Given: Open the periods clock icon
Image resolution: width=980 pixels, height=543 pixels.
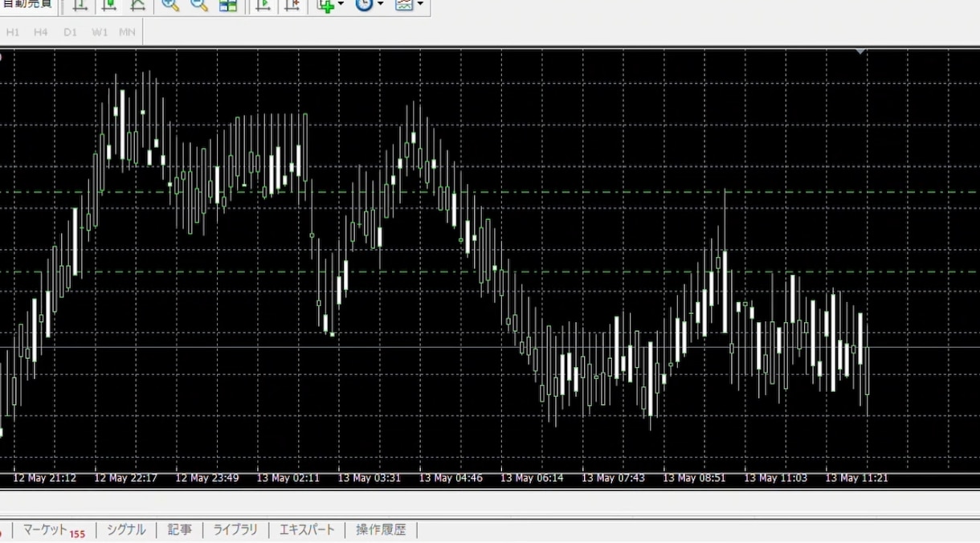Looking at the screenshot, I should (365, 5).
